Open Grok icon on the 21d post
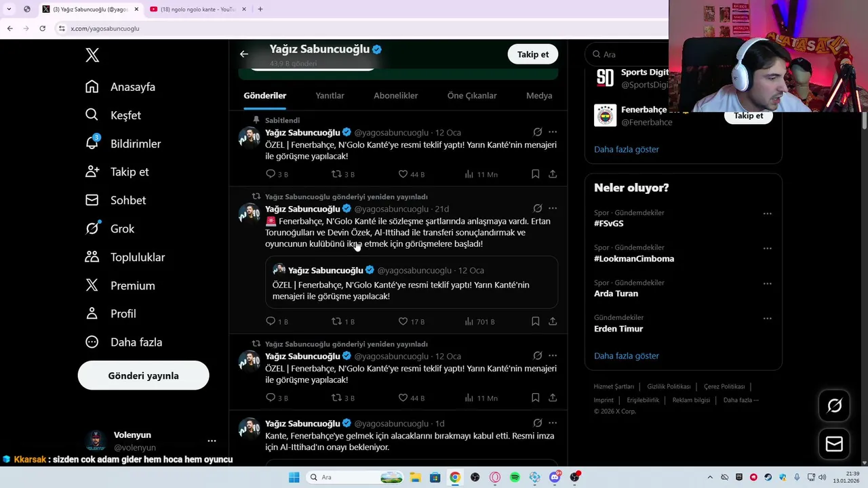Screen dimensions: 868x488 (537, 209)
